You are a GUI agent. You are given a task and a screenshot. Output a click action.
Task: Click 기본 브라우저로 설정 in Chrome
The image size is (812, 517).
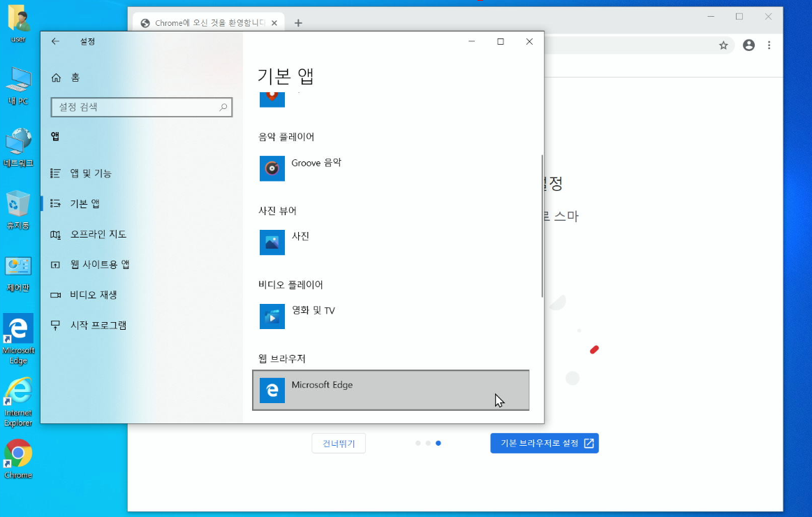point(545,444)
